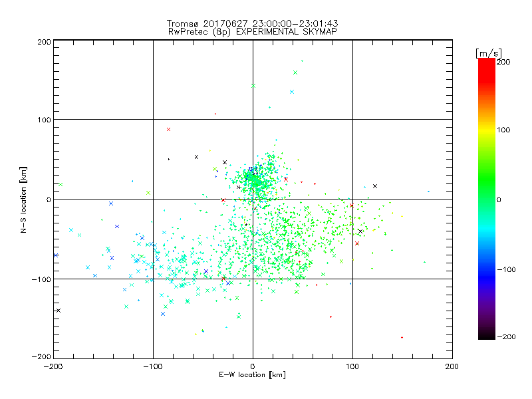Click the N-S axis '200' tick label
This screenshot has width=532, height=399.
(x=44, y=42)
